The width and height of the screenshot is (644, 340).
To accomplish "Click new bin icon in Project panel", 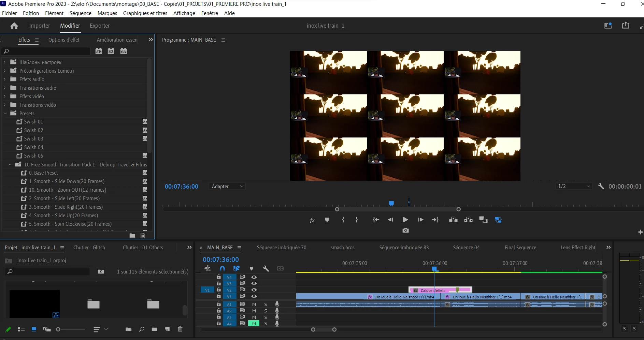I will pos(155,329).
